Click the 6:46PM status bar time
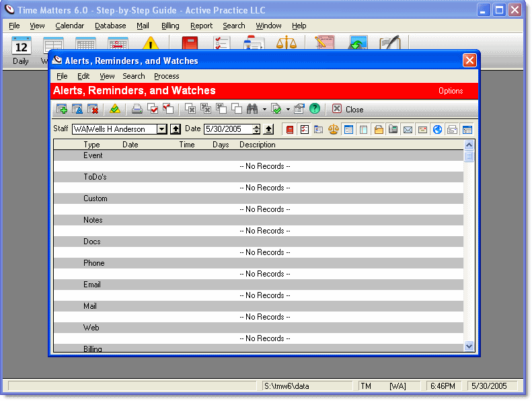Image resolution: width=532 pixels, height=401 pixels. point(443,386)
